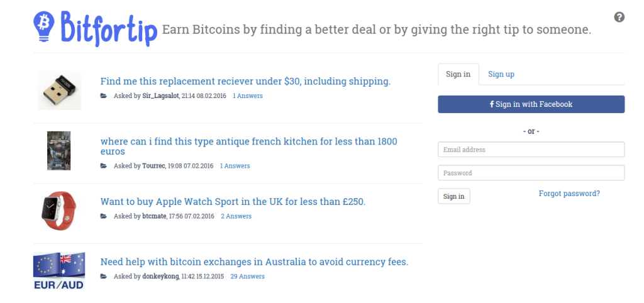Open the Apple Watch Sport question
Image resolution: width=644 pixels, height=303 pixels.
pyautogui.click(x=233, y=202)
